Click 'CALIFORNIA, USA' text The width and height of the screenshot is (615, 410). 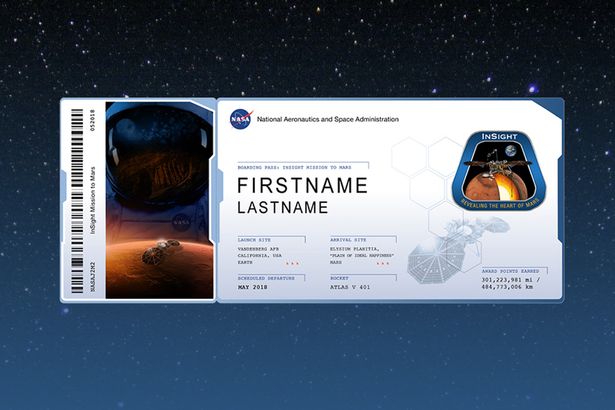pos(260,256)
